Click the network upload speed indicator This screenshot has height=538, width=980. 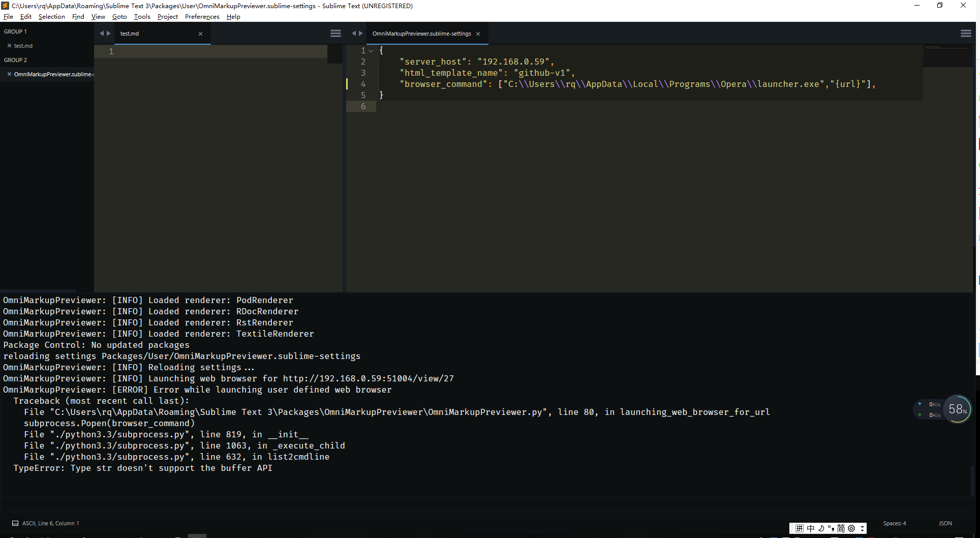930,404
